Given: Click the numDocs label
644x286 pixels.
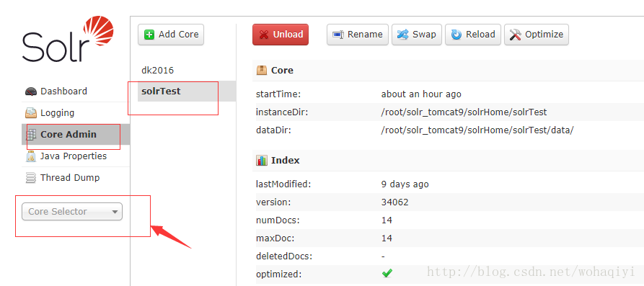Looking at the screenshot, I should 278,220.
